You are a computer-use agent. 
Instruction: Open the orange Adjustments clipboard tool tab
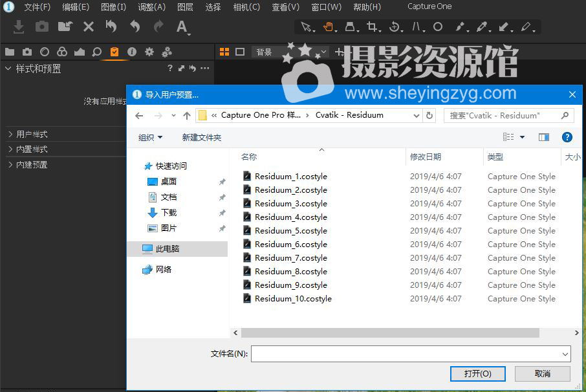click(114, 52)
